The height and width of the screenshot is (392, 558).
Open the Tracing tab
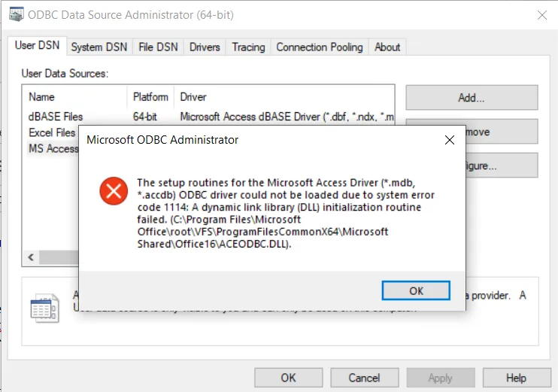(x=248, y=47)
